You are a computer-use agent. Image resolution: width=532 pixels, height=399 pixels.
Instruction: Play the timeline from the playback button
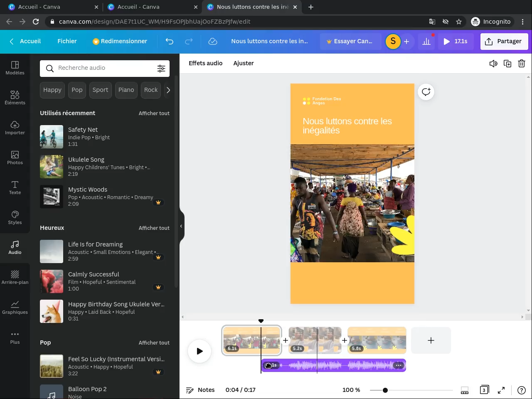[199, 351]
